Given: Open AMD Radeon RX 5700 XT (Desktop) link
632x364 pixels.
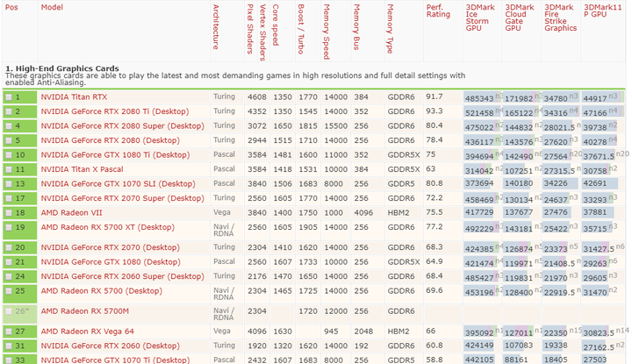Looking at the screenshot, I should pyautogui.click(x=108, y=227).
